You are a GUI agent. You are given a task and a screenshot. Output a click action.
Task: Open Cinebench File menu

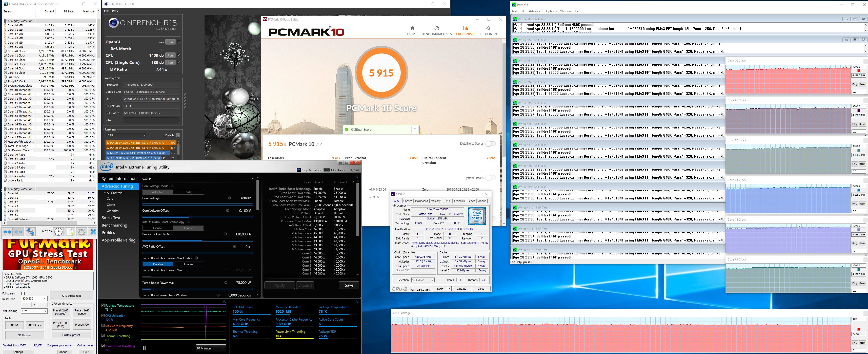click(107, 11)
